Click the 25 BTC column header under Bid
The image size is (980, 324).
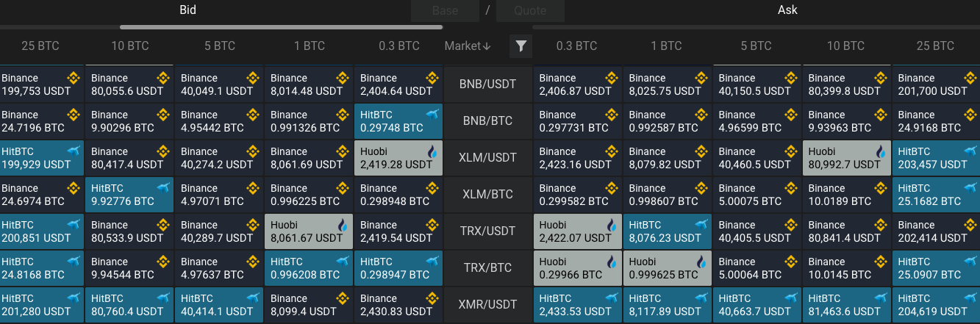(40, 46)
